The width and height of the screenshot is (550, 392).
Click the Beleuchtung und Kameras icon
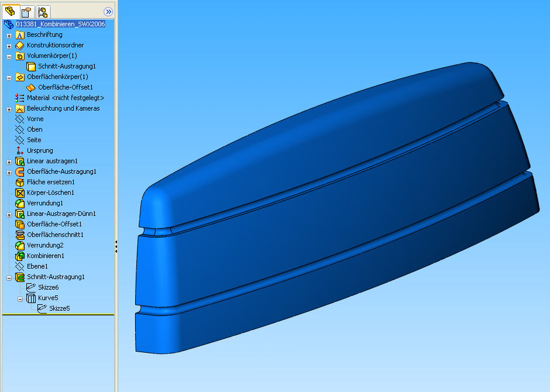pos(20,108)
